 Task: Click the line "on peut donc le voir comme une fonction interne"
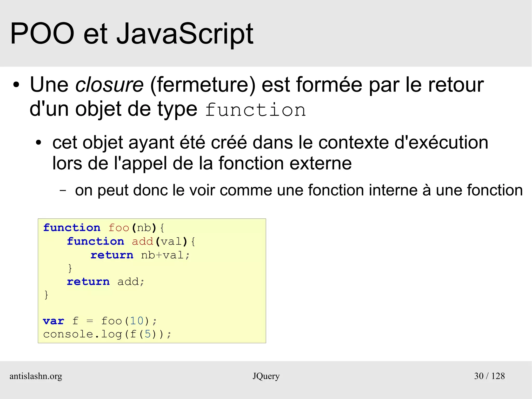[299, 190]
